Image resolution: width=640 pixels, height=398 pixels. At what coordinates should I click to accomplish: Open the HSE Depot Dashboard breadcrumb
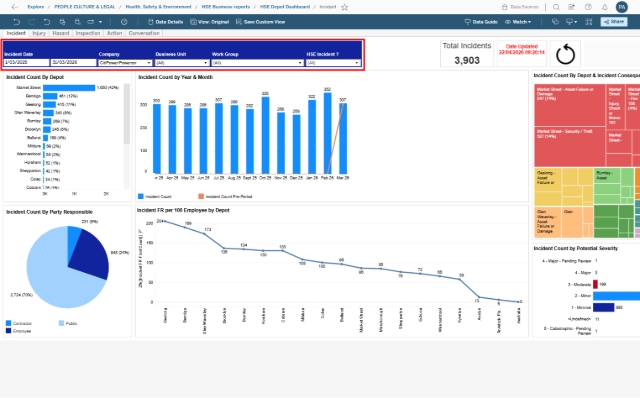[x=284, y=7]
